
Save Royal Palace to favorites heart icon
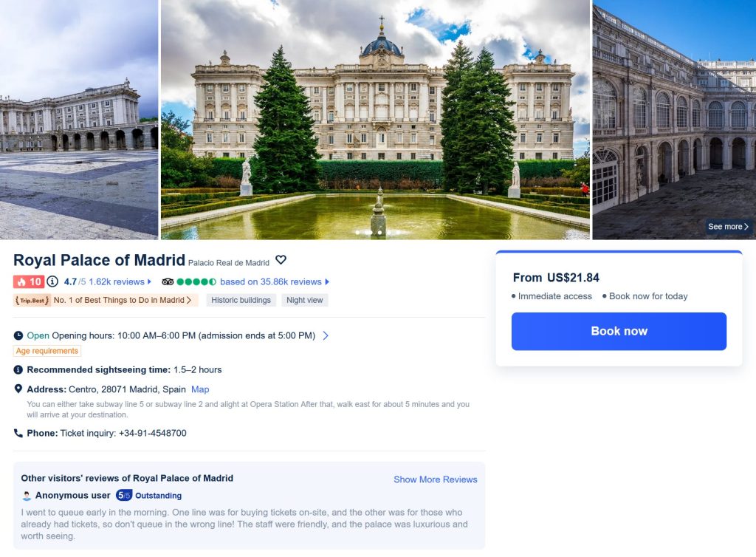pos(281,260)
